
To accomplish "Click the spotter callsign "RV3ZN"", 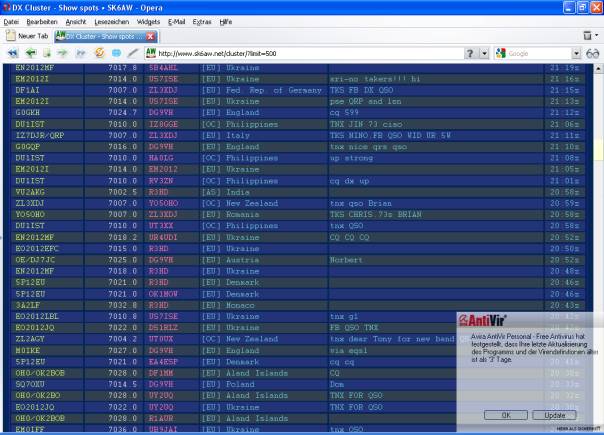I will [161, 181].
